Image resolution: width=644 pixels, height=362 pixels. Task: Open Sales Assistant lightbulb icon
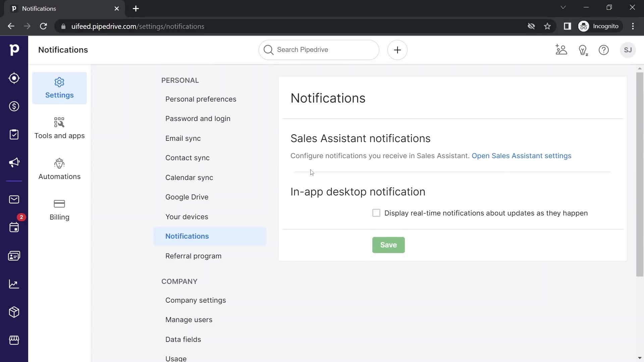point(583,50)
